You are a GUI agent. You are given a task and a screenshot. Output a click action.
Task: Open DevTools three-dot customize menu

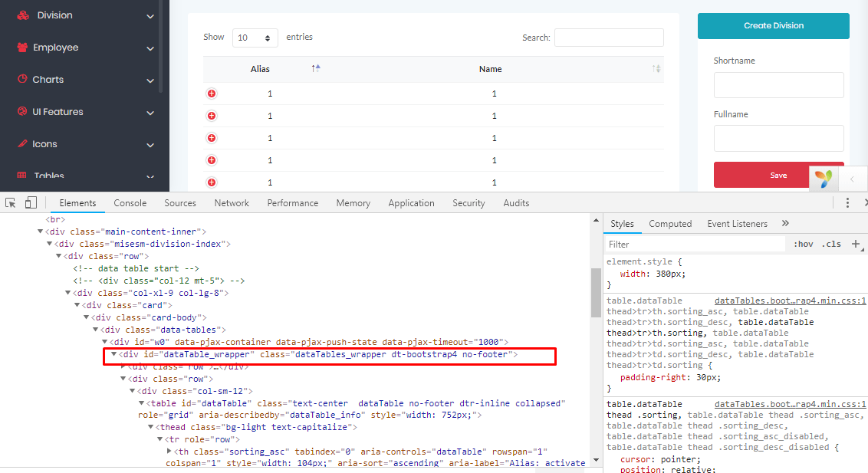click(847, 203)
